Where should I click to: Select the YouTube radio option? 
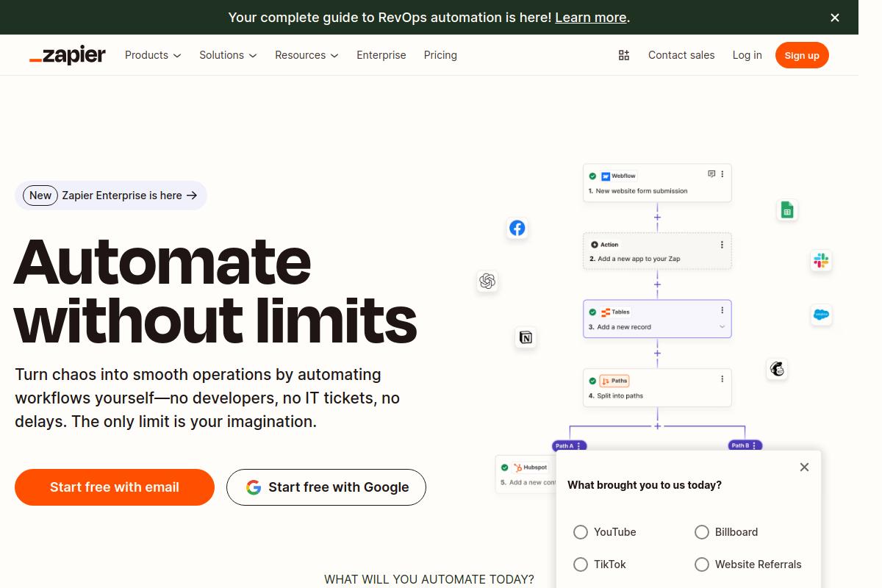[581, 532]
